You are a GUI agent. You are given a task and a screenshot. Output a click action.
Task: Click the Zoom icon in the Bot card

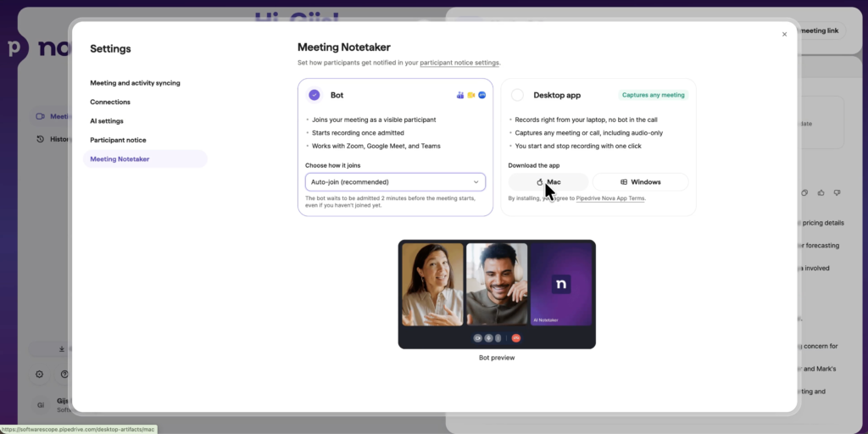(x=482, y=95)
